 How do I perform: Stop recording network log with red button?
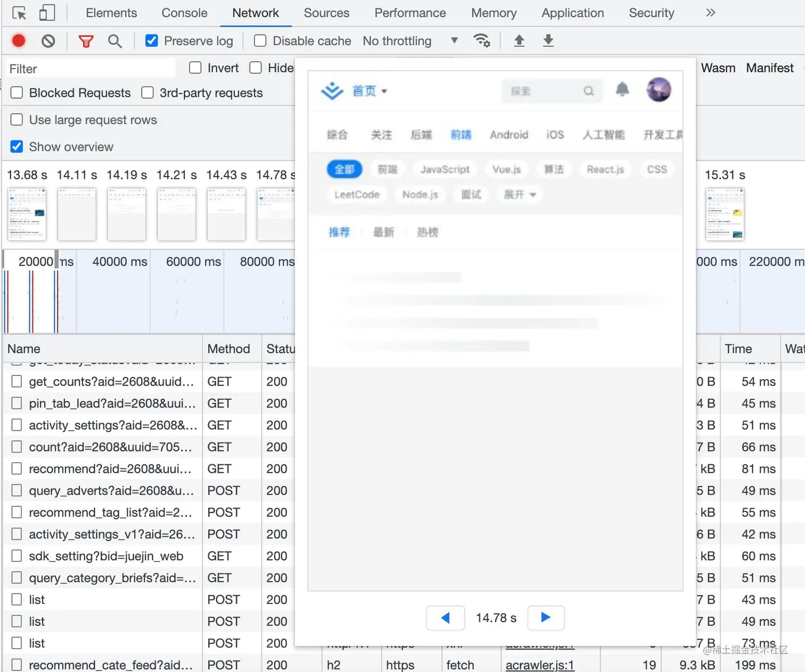[19, 40]
